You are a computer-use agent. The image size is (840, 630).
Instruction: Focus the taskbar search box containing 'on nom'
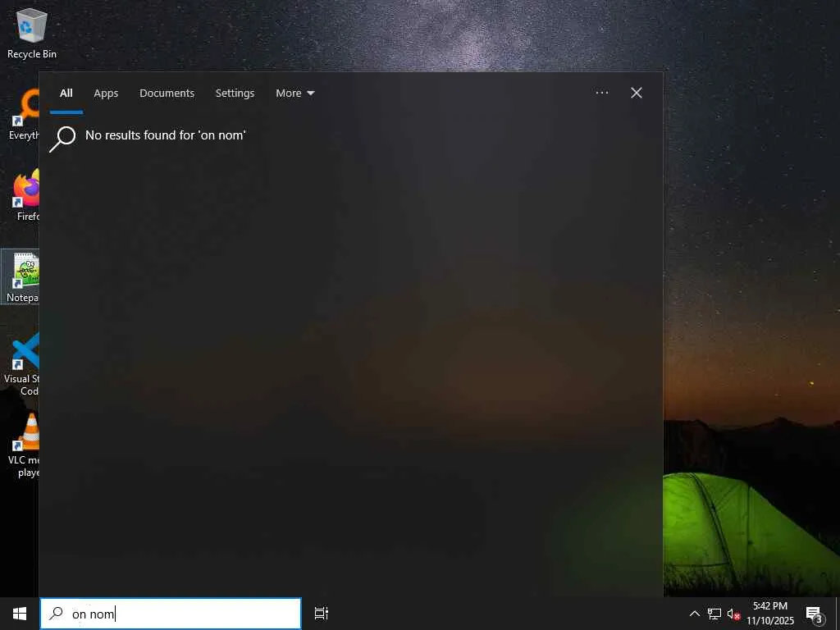pos(171,614)
